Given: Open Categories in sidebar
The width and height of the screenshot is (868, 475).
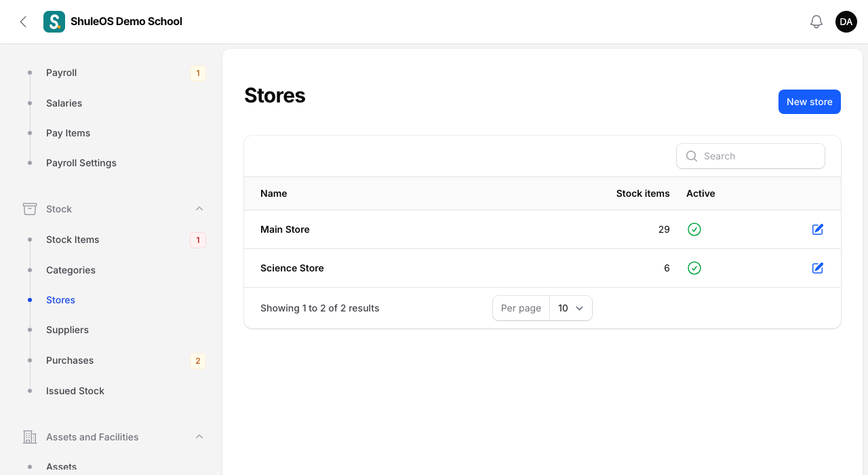Looking at the screenshot, I should (x=71, y=270).
